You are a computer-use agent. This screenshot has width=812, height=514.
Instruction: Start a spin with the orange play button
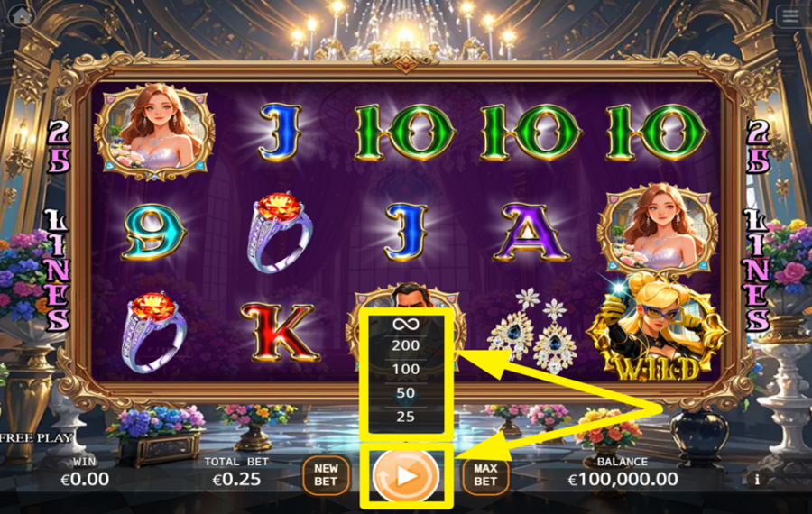click(x=406, y=476)
